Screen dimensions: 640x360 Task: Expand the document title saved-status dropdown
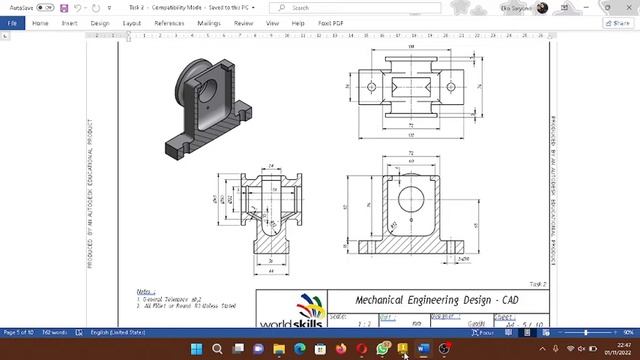(253, 8)
